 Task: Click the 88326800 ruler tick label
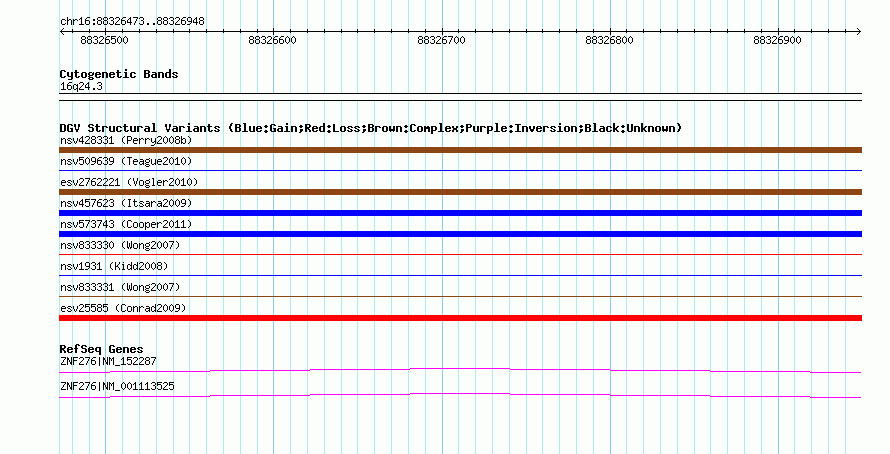609,40
